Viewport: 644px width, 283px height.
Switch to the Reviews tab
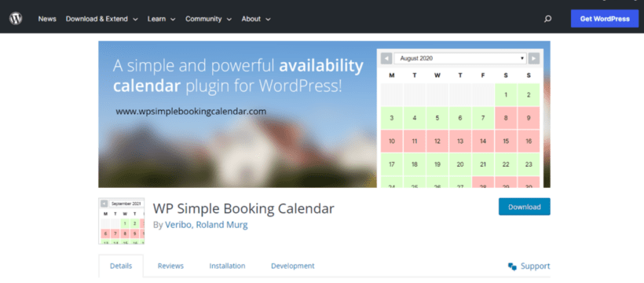tap(170, 266)
